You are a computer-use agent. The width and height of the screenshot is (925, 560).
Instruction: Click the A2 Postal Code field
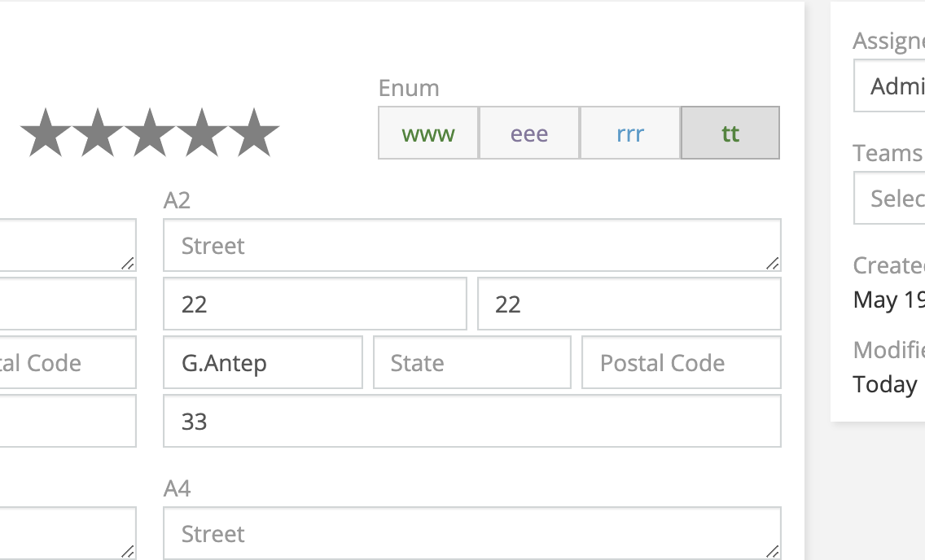tap(682, 362)
